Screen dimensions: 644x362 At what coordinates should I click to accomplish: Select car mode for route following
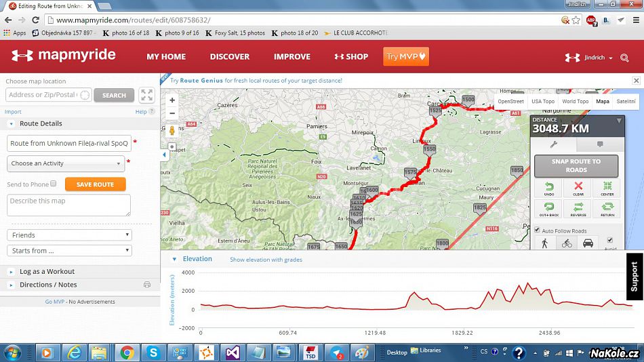click(588, 243)
